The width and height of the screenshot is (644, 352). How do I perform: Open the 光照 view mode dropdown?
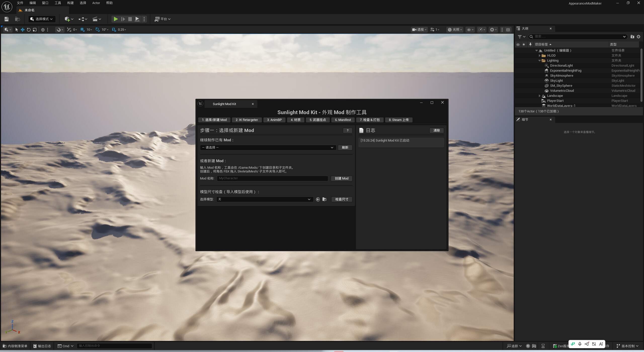pos(455,30)
